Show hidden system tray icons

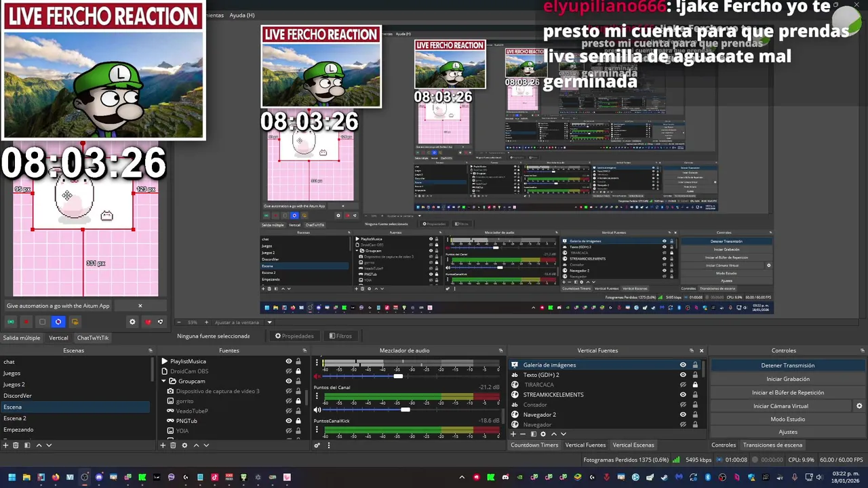coord(462,477)
